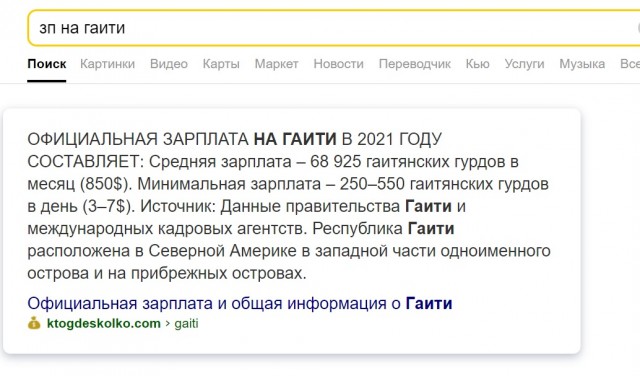
Task: Click the 'gaiti' breadcrumb path
Action: pos(187,324)
